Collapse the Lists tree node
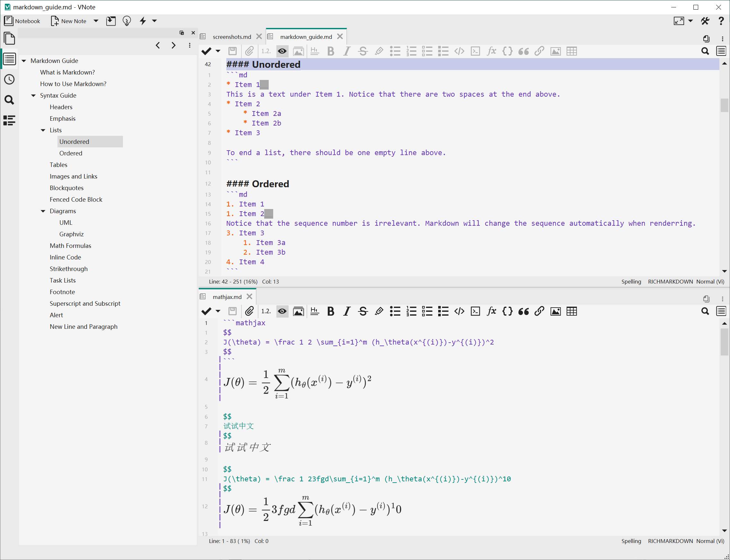This screenshot has height=560, width=730. point(43,130)
